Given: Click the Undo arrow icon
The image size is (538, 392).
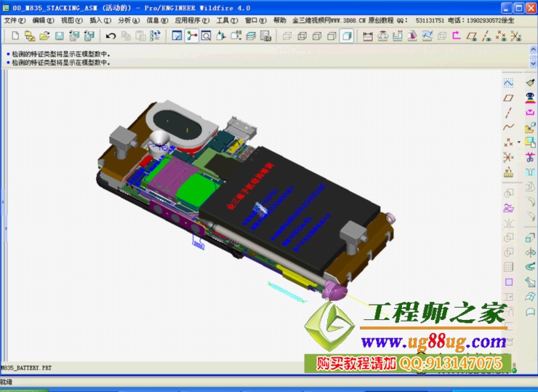Looking at the screenshot, I should coord(111,36).
